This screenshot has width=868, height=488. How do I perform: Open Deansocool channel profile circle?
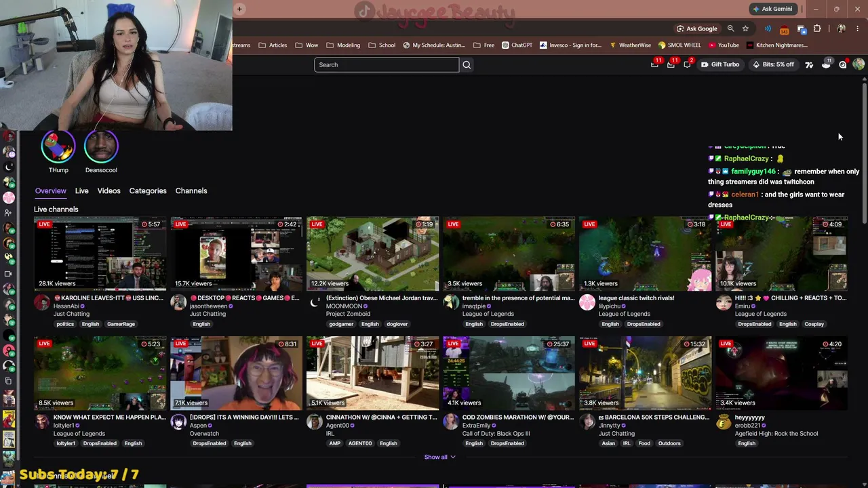(101, 145)
